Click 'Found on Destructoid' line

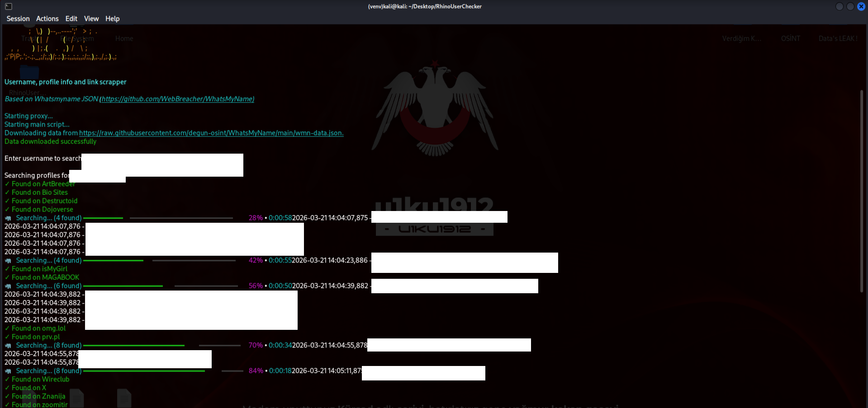tap(41, 201)
